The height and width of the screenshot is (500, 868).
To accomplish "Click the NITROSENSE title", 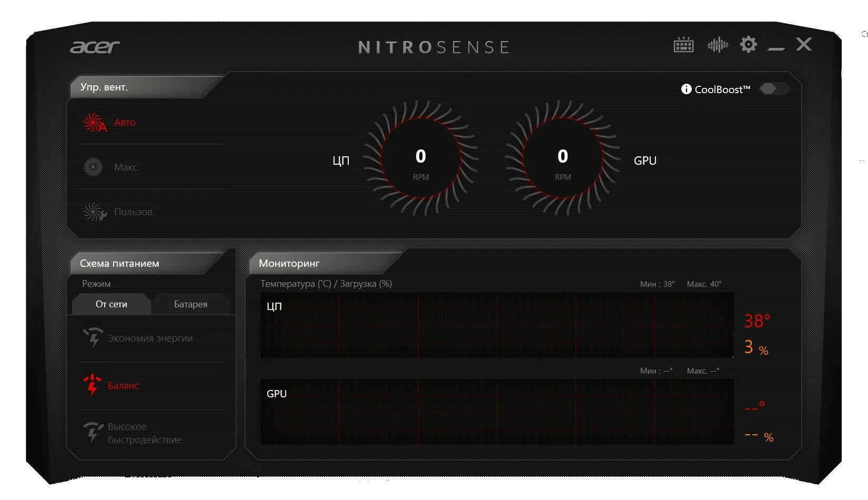I will [433, 47].
